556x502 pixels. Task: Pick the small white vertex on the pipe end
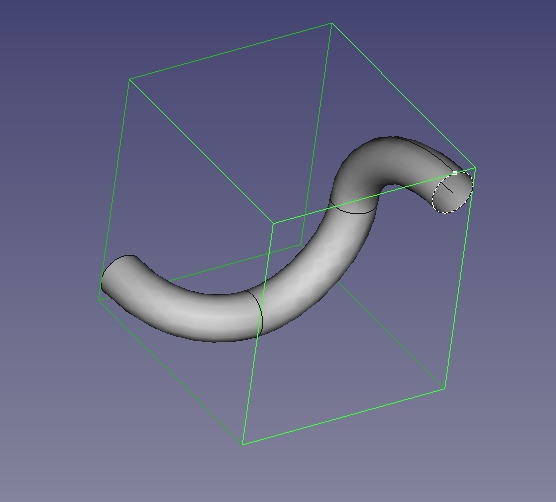pyautogui.click(x=455, y=173)
